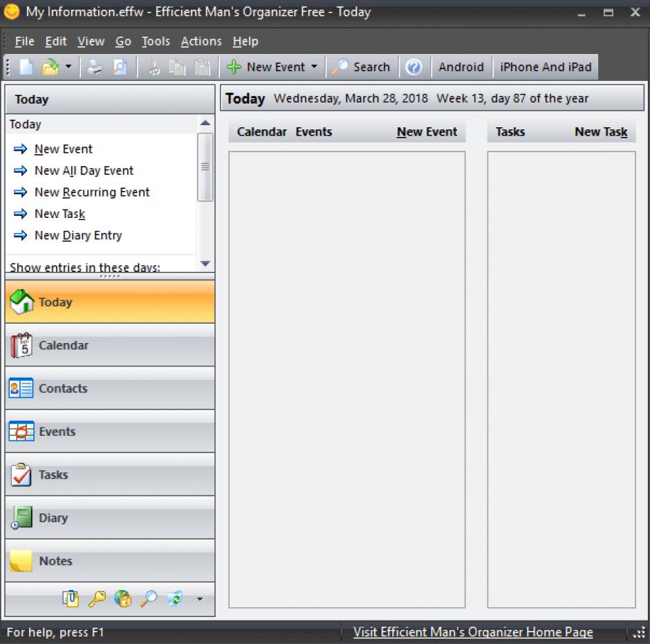Viewport: 650px width, 644px height.
Task: Click the New Event toolbar button
Action: coord(266,67)
